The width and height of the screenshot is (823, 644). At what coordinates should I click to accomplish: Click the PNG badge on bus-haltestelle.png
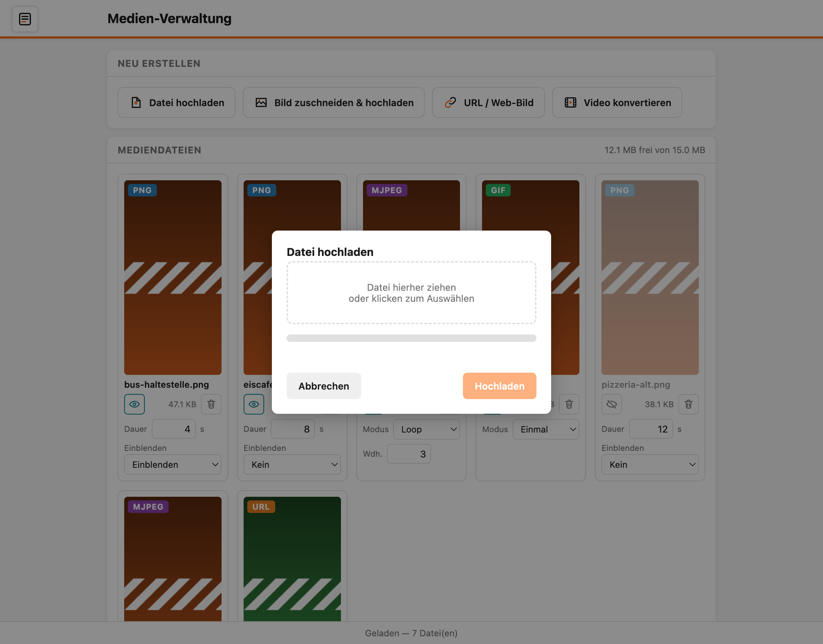tap(142, 191)
